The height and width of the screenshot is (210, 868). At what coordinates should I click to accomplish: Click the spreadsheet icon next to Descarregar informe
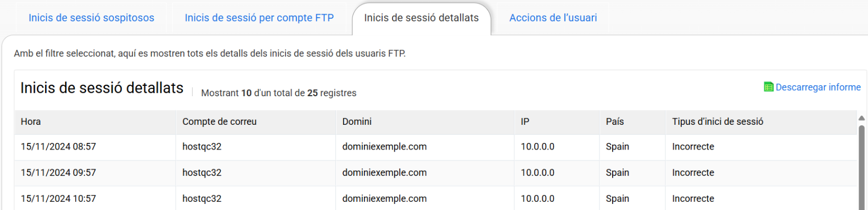click(769, 87)
